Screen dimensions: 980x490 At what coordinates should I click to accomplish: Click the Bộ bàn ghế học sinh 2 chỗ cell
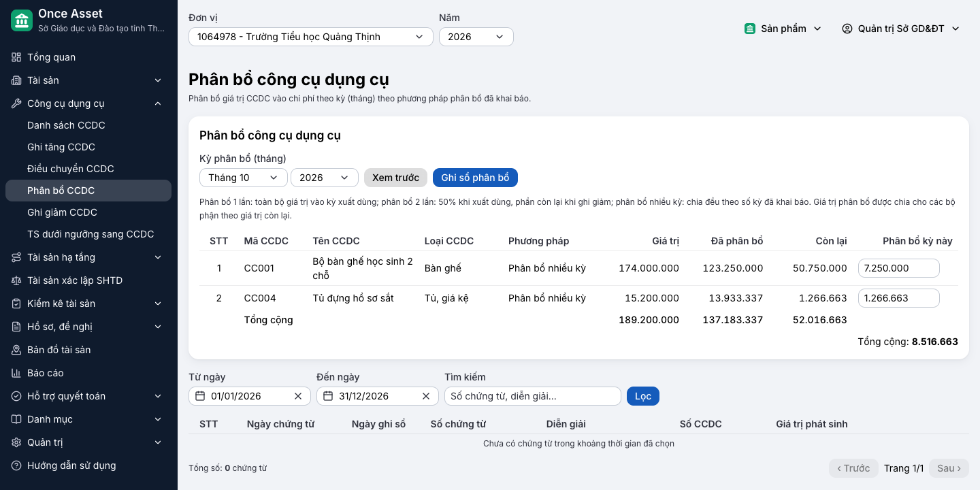point(363,268)
